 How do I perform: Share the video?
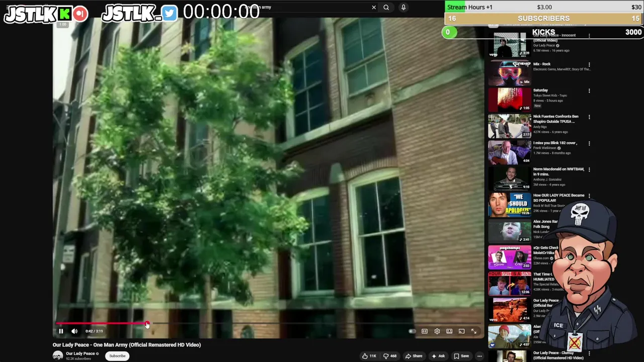click(x=414, y=356)
